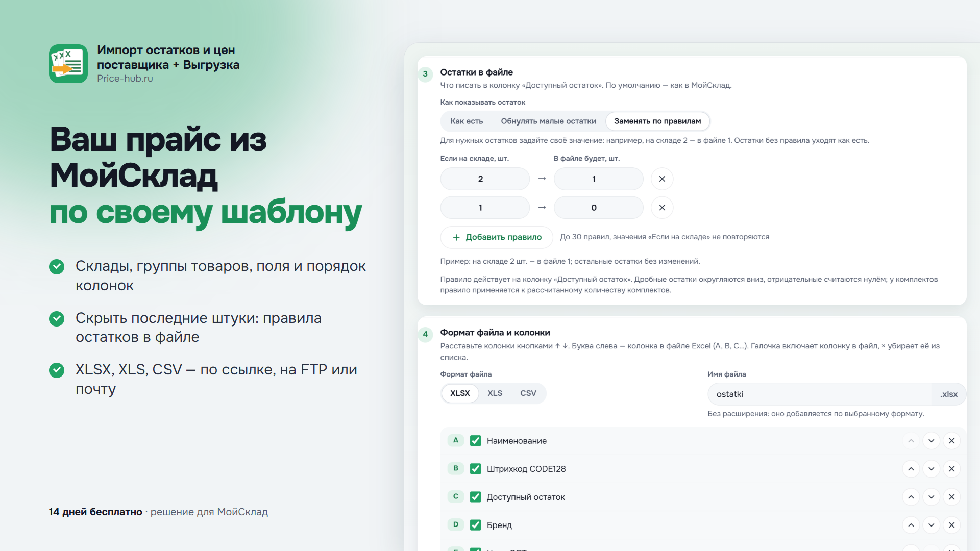Click 'Остатки в файле' section heading
Image resolution: width=980 pixels, height=551 pixels.
(x=476, y=72)
